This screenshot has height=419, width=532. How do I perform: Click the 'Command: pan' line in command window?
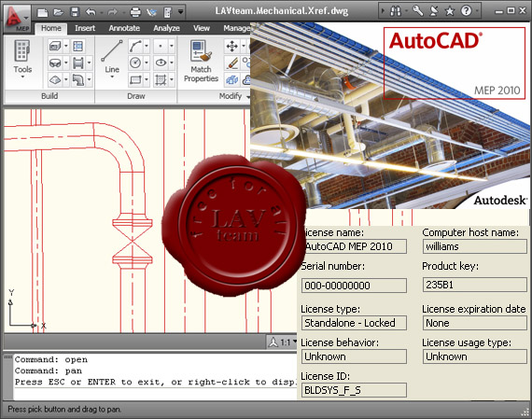[49, 370]
